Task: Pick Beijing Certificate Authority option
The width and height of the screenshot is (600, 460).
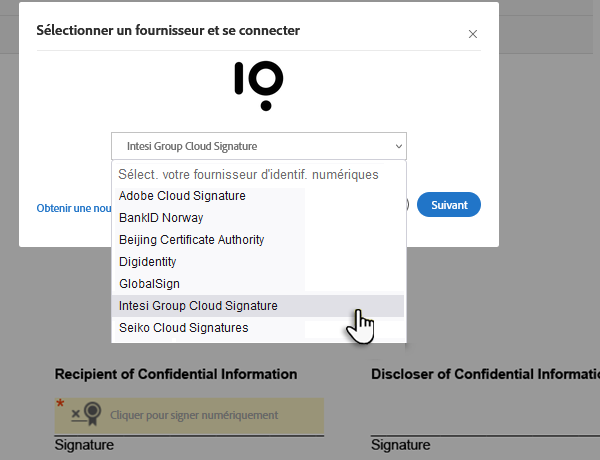Action: click(191, 240)
